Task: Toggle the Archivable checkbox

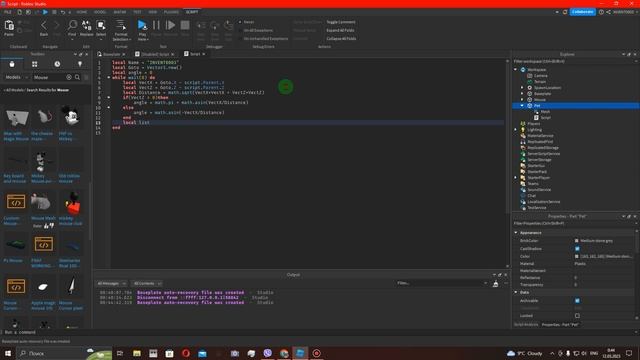Action: point(577,301)
